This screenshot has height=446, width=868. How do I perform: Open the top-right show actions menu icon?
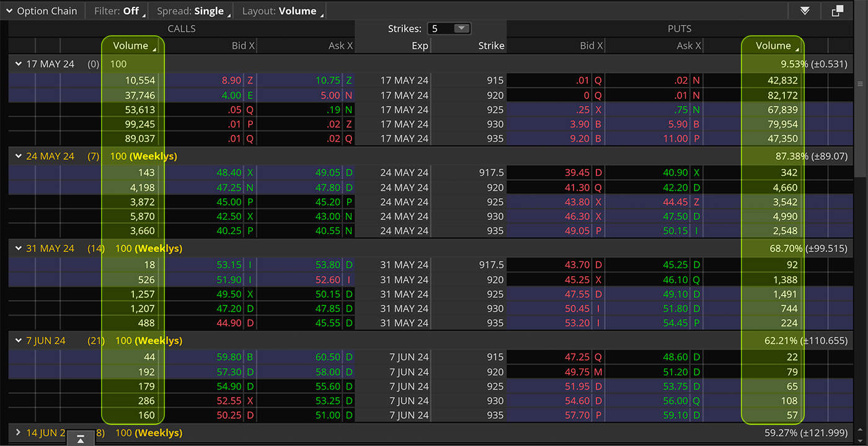805,11
